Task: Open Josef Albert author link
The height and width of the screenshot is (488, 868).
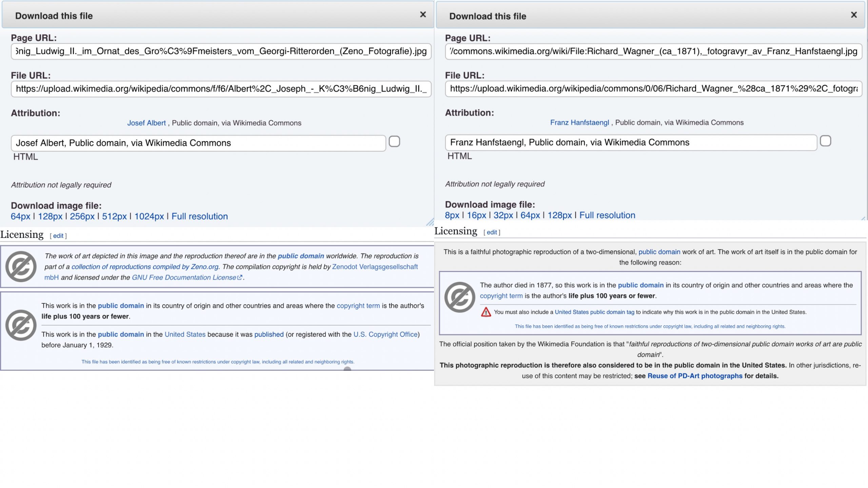Action: click(146, 123)
